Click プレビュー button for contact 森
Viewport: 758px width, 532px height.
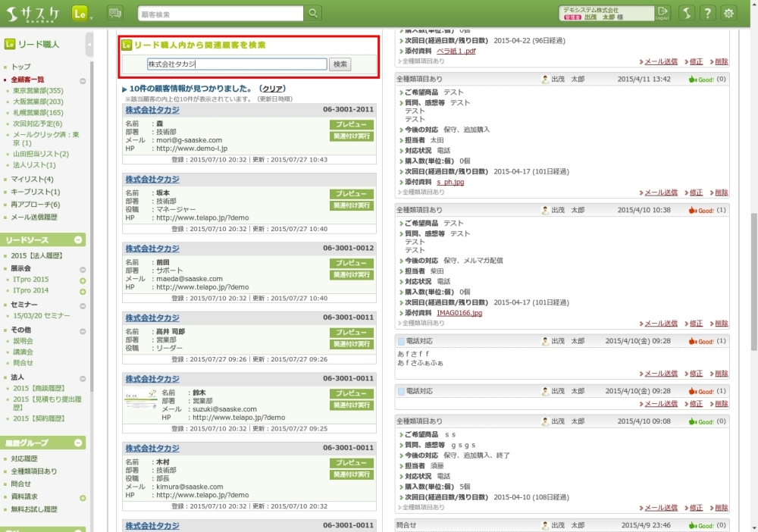point(351,124)
